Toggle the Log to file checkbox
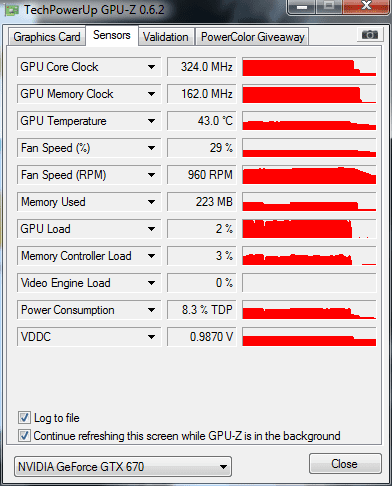Viewport: 392px width, 486px height. 24,418
